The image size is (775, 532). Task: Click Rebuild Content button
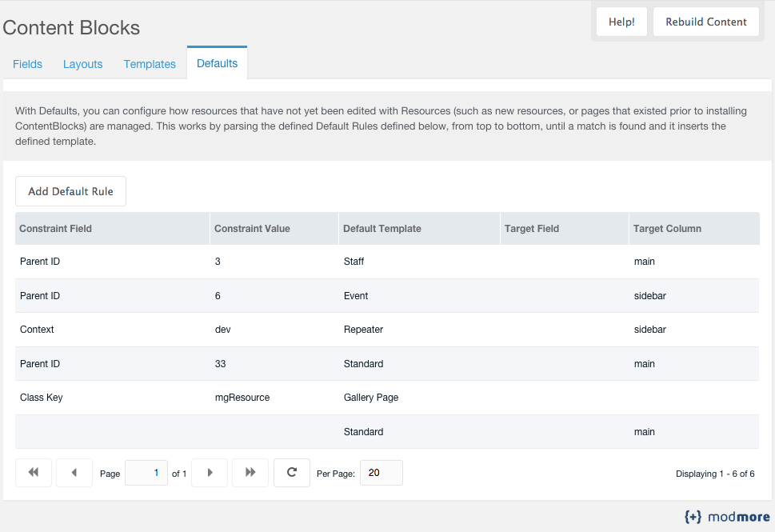coord(706,22)
